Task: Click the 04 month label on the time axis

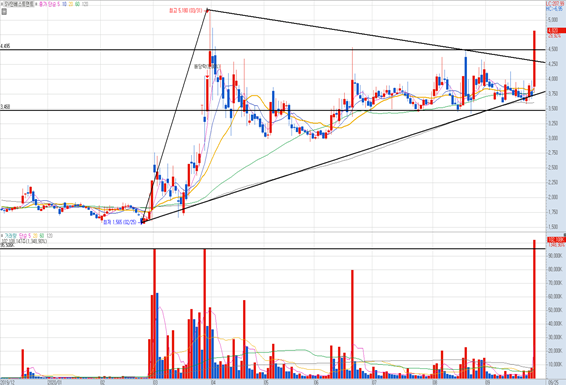Action: click(x=213, y=382)
